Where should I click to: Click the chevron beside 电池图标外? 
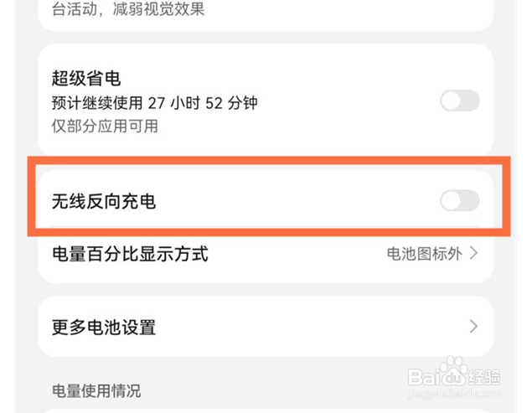pyautogui.click(x=474, y=253)
